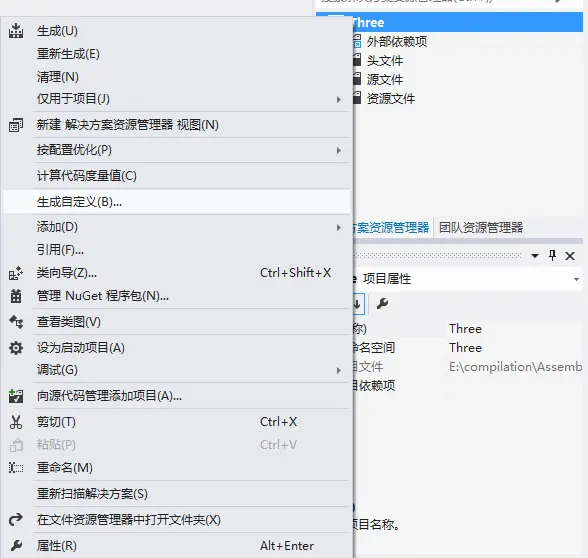Select 生成(U) from the context menu

(x=176, y=31)
